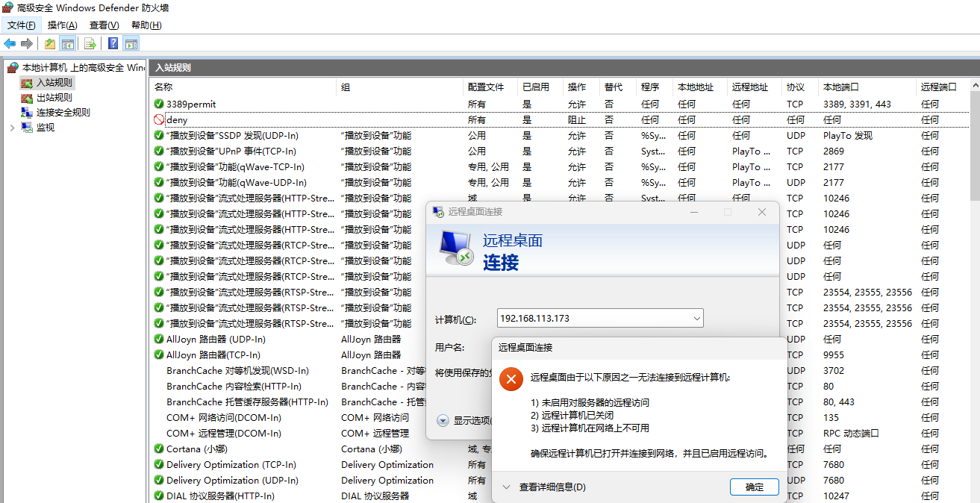Image resolution: width=980 pixels, height=503 pixels.
Task: Click the RPC 动态端口 port cell
Action: pyautogui.click(x=851, y=434)
